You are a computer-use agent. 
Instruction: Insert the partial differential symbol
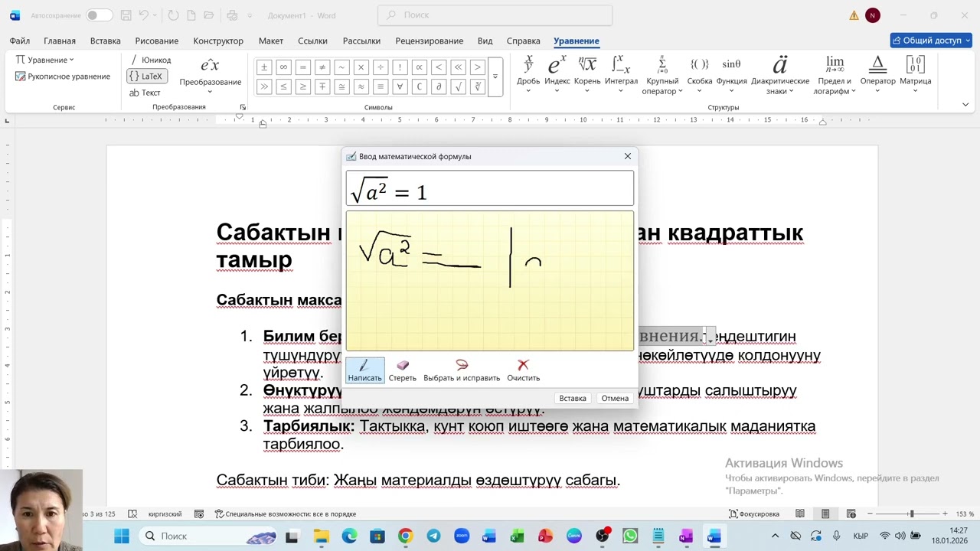(x=439, y=86)
